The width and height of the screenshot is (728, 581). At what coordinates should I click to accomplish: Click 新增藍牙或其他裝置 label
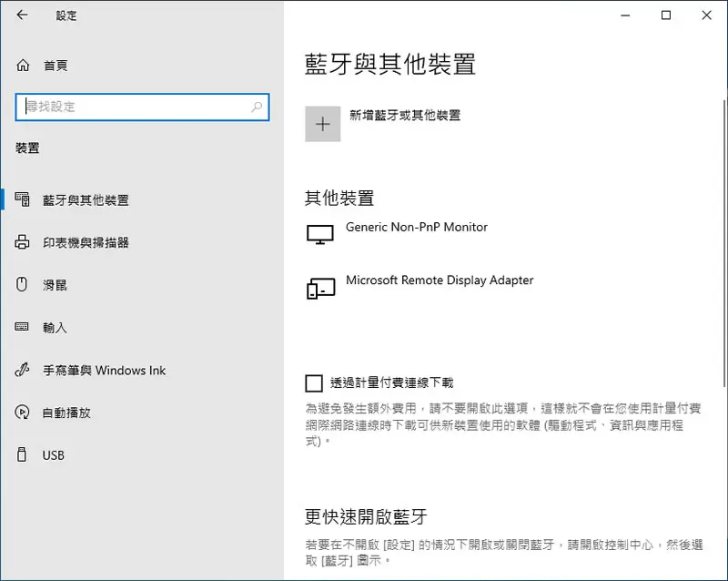click(405, 116)
